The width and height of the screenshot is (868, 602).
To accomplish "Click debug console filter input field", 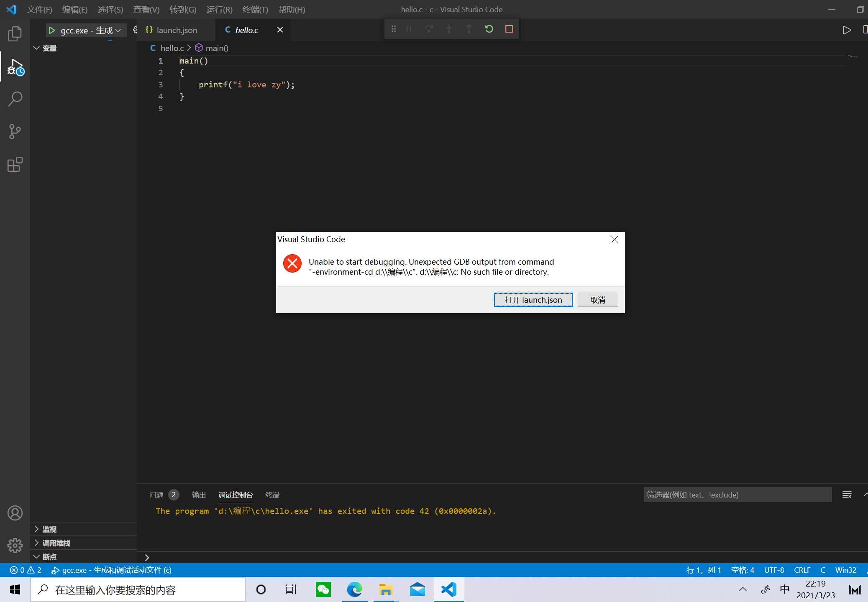I will [x=737, y=495].
